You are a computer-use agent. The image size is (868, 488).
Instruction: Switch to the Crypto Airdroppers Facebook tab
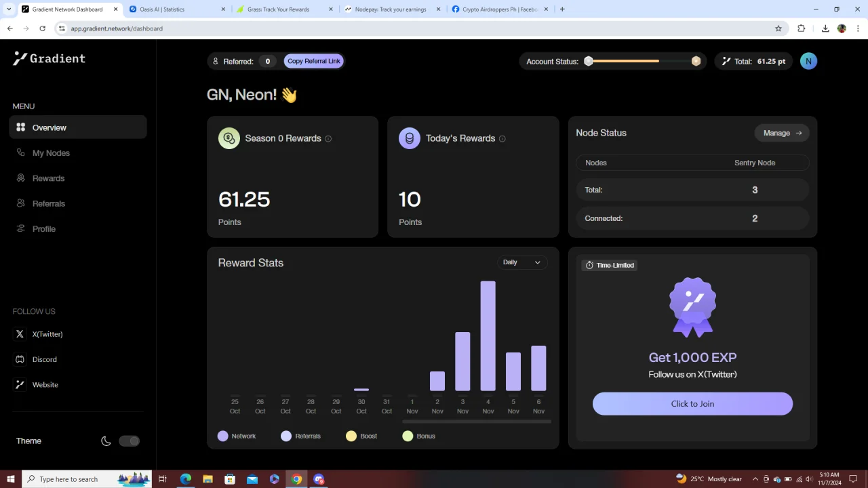point(498,9)
